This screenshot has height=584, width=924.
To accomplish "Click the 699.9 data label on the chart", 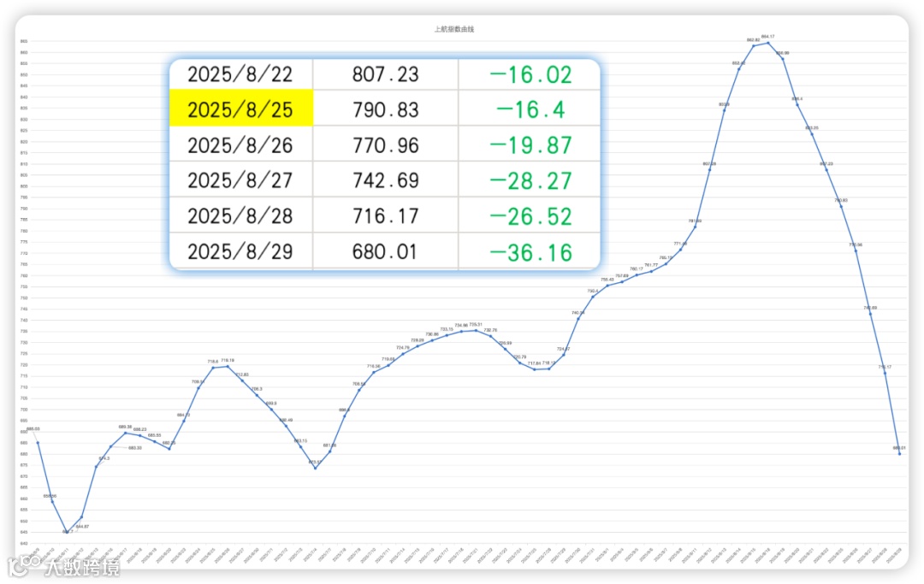I will (x=271, y=404).
